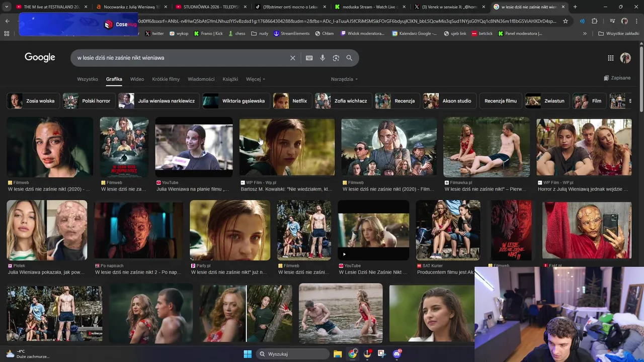
Task: Open the Google apps grid
Action: point(610,58)
